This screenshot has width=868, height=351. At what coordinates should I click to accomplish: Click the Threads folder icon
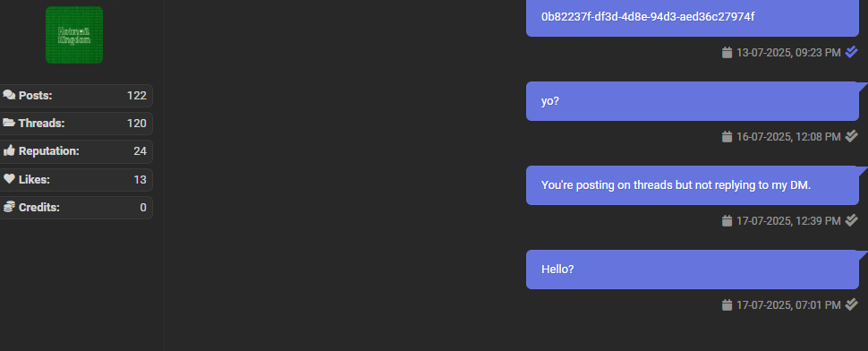point(9,123)
